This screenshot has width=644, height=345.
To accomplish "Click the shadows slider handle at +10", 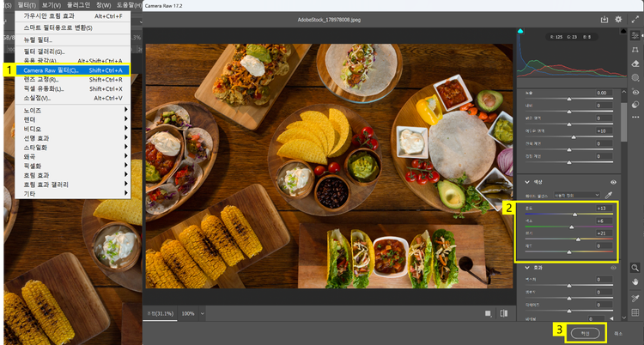I will tap(574, 136).
